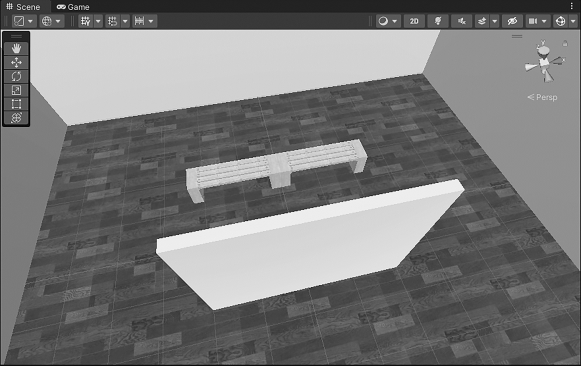The width and height of the screenshot is (581, 366).
Task: Click the snap increment icon
Action: coord(139,21)
